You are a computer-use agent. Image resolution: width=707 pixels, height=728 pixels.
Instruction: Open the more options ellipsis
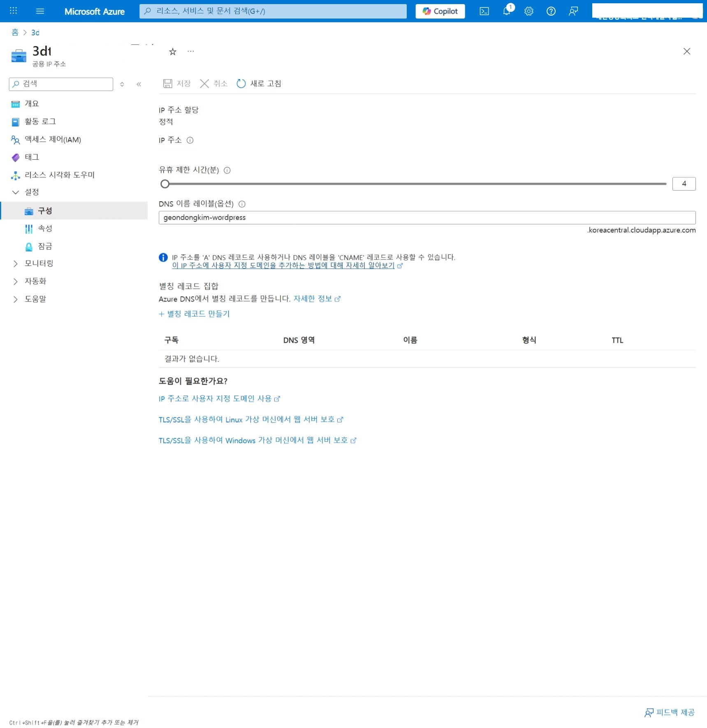[x=190, y=51]
